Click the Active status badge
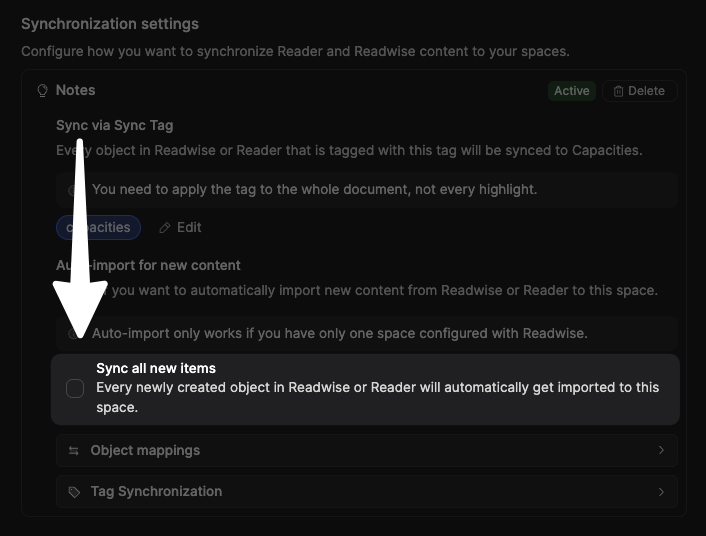706x536 pixels. (x=571, y=91)
